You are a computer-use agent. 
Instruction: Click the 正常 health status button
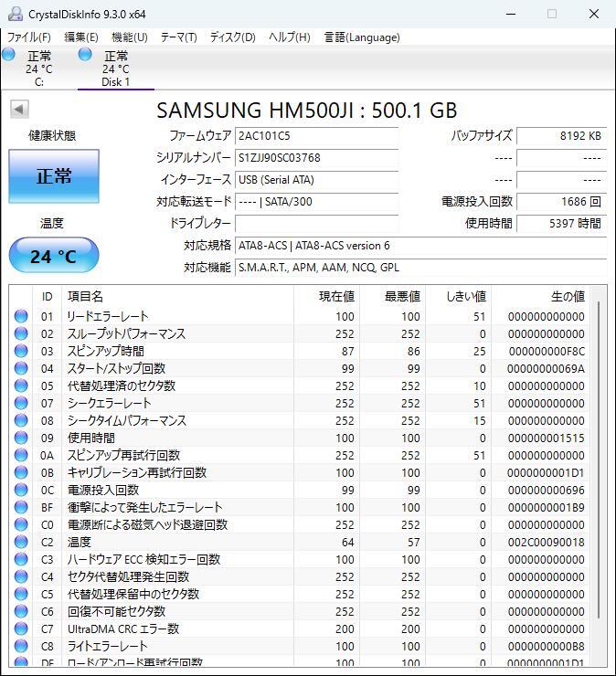click(54, 176)
